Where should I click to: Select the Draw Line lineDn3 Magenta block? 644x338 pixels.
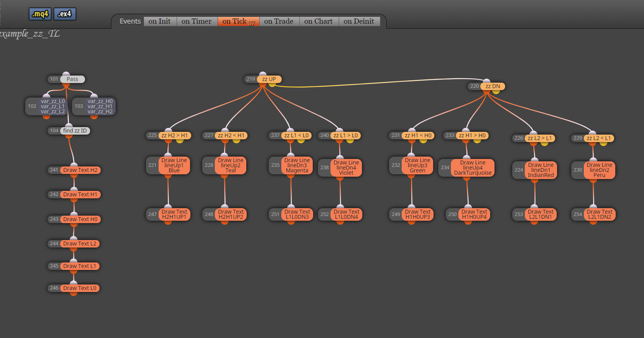(297, 165)
